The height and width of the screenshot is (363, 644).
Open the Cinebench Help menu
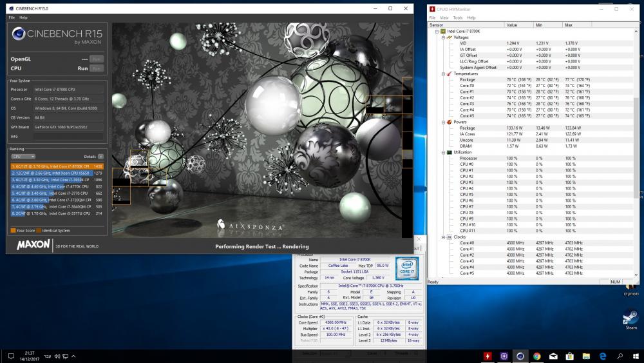click(x=23, y=17)
